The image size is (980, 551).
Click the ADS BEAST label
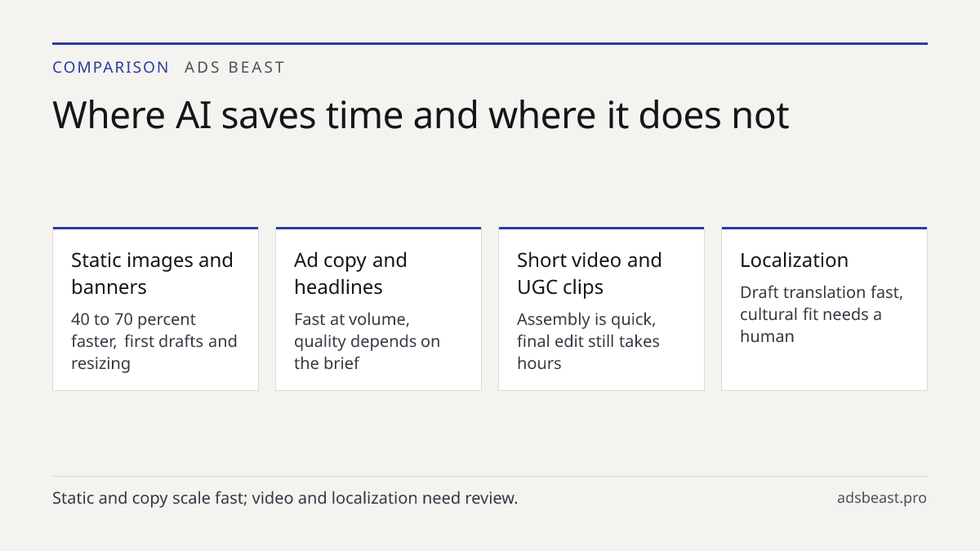(234, 68)
